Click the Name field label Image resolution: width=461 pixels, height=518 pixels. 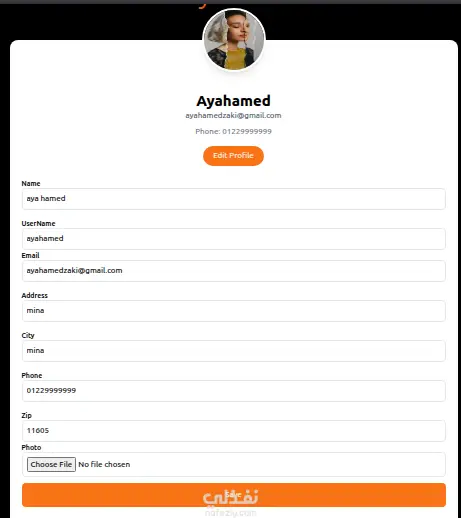(31, 183)
